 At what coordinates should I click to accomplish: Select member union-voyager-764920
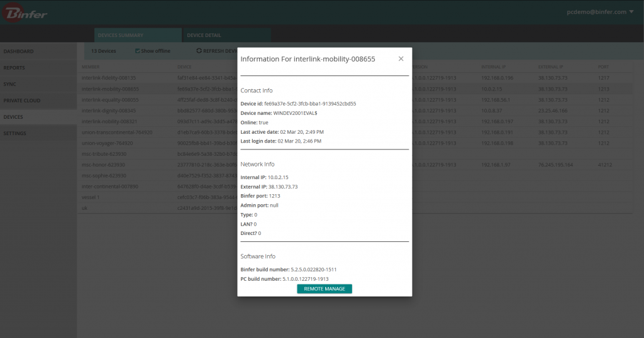click(x=107, y=143)
